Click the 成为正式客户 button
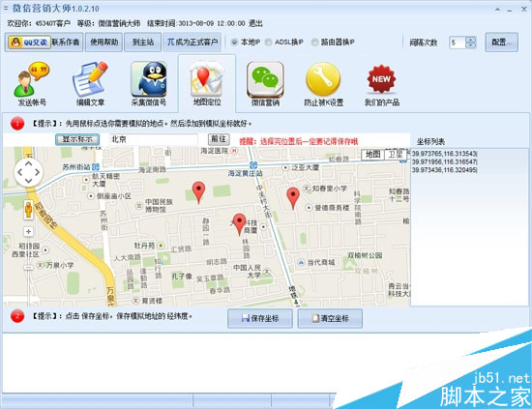 (192, 42)
